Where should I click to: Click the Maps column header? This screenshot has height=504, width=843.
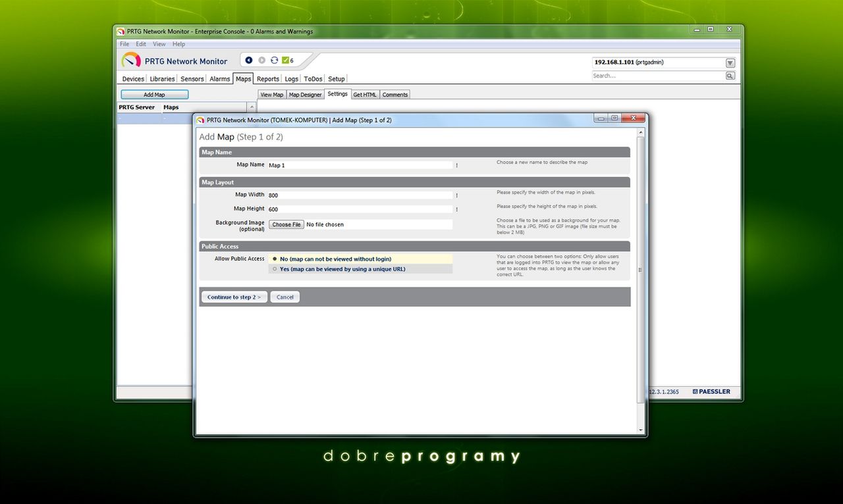pos(205,107)
